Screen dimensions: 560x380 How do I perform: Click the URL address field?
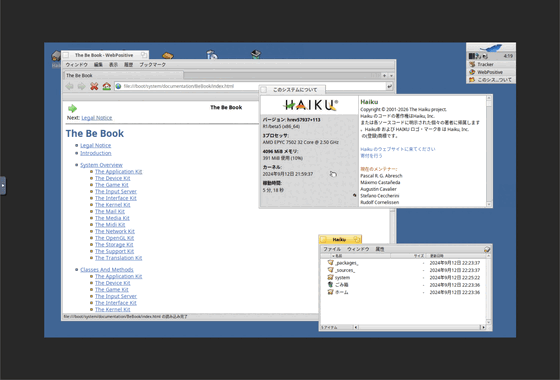250,86
